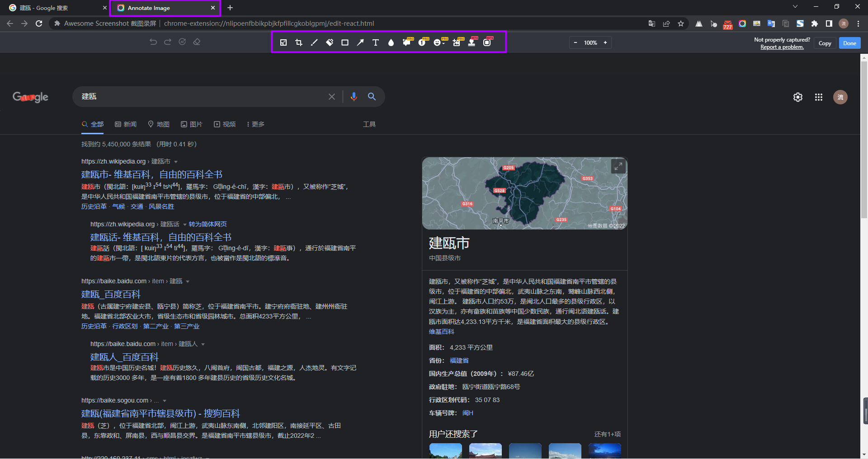Image resolution: width=868 pixels, height=459 pixels.
Task: Toggle the browser side panel
Action: point(829,23)
